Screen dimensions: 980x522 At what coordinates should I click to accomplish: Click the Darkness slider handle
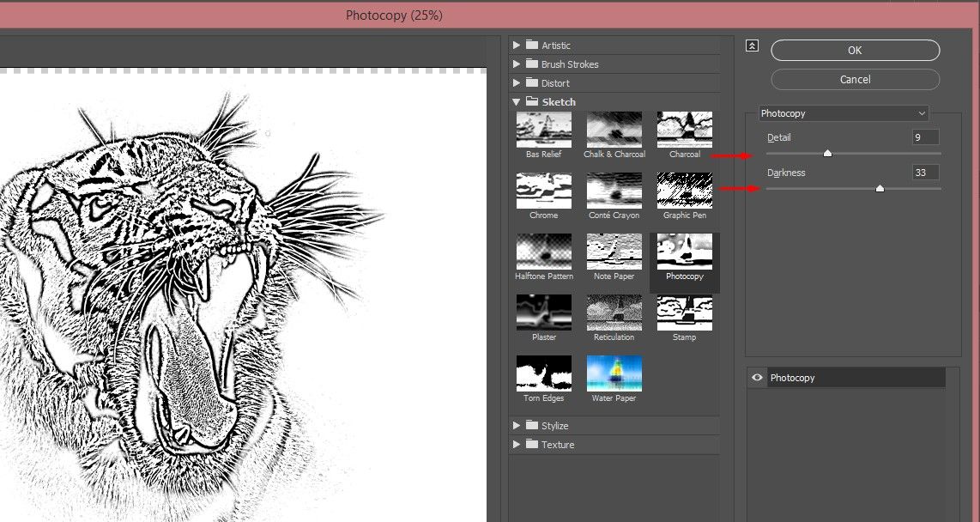[880, 188]
